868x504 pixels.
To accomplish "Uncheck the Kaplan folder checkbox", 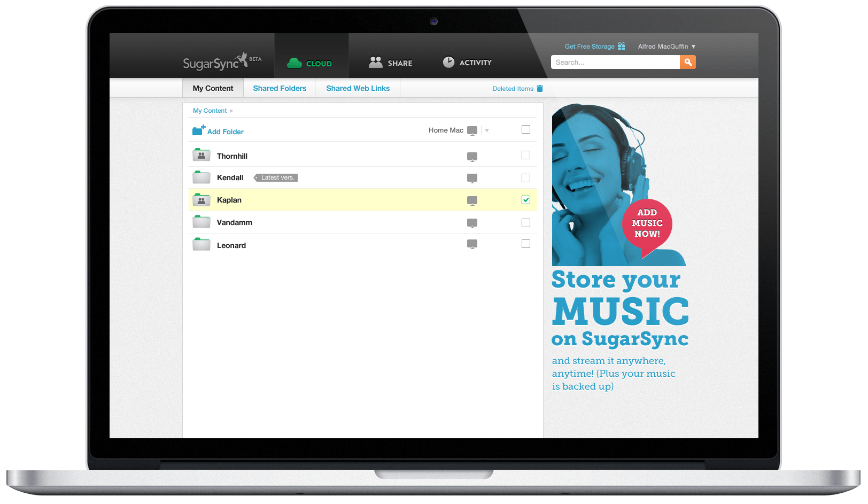I will click(x=526, y=200).
